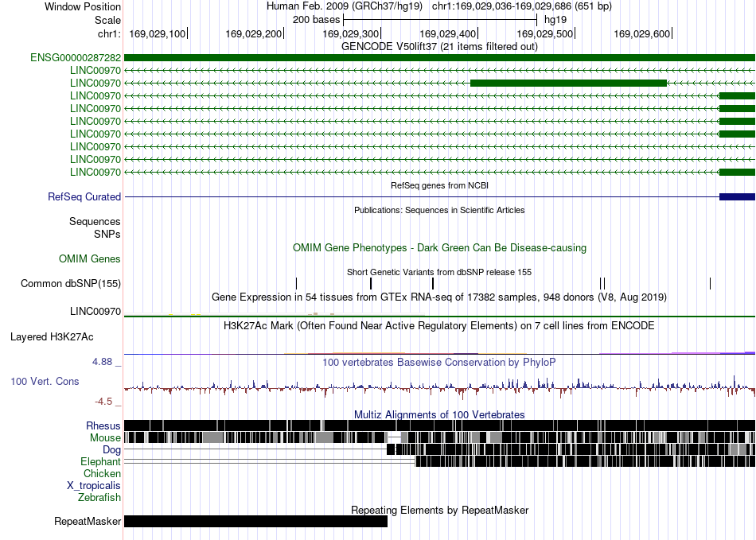Click '100 vertebrates Basewise Conservation by PhyloP' title

(439, 362)
